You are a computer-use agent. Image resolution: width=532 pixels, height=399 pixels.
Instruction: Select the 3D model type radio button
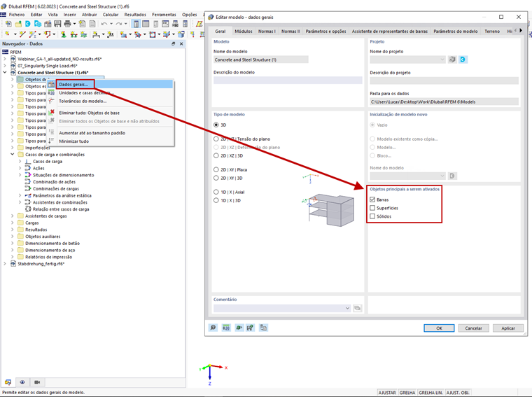point(216,125)
